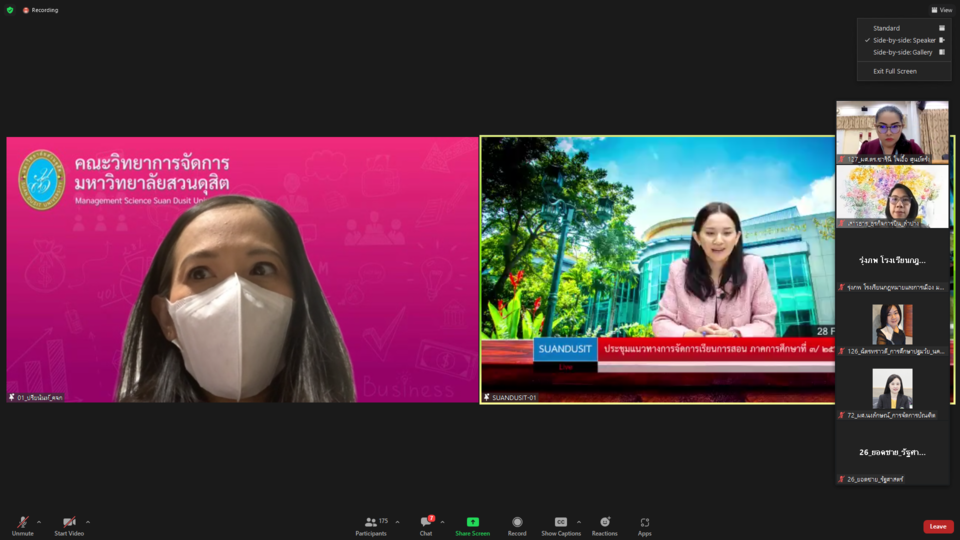Expand the Participants options arrow

pos(398,522)
